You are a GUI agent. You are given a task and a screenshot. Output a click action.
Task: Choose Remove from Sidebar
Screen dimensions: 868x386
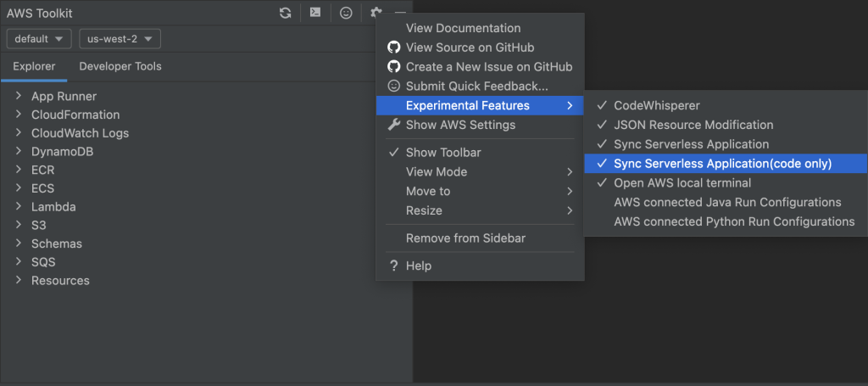pos(480,238)
